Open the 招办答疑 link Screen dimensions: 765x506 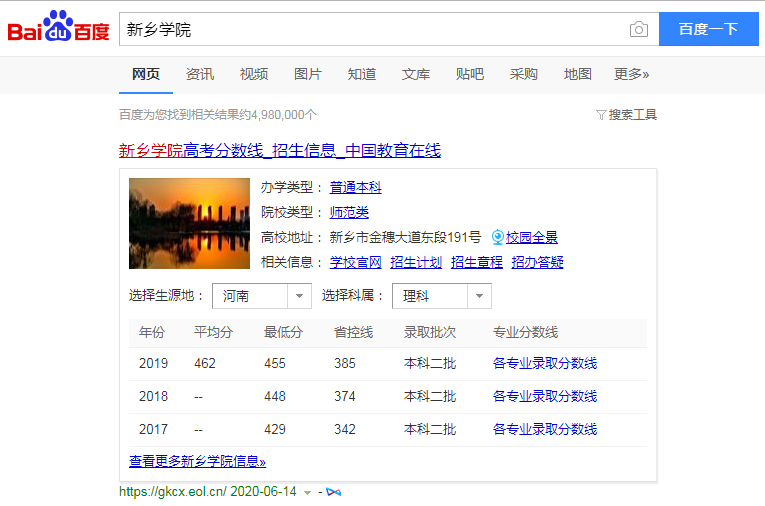pos(537,262)
